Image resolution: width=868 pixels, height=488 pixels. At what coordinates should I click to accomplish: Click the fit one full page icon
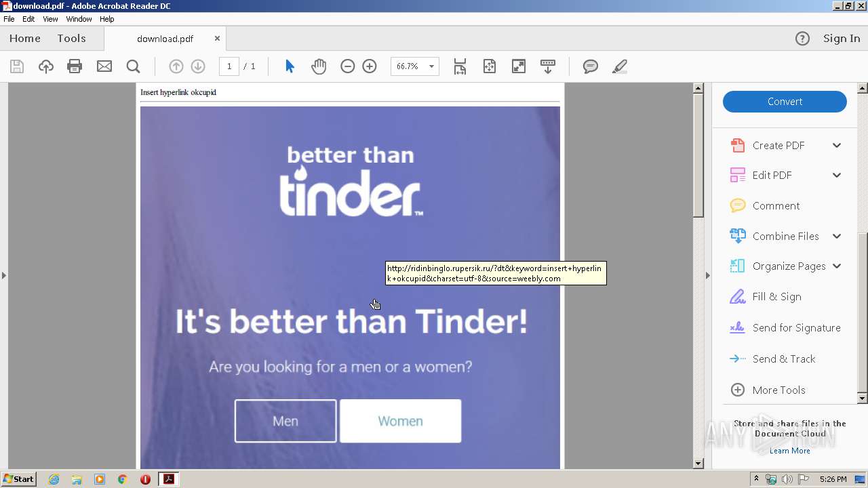pyautogui.click(x=490, y=66)
